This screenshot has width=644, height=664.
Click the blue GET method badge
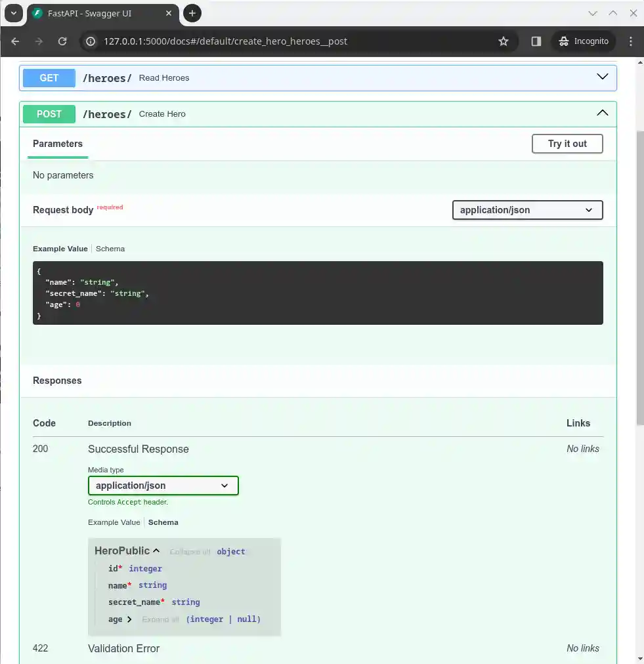49,77
